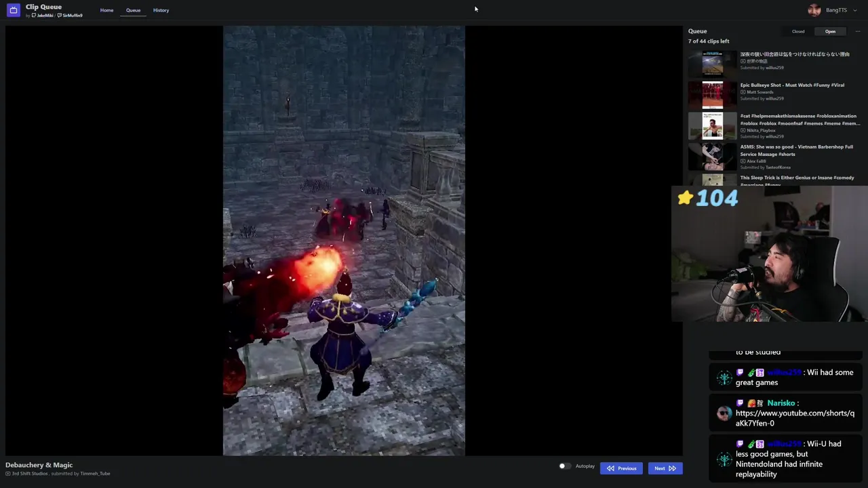Toggle the Autoplay switch

pyautogui.click(x=564, y=466)
